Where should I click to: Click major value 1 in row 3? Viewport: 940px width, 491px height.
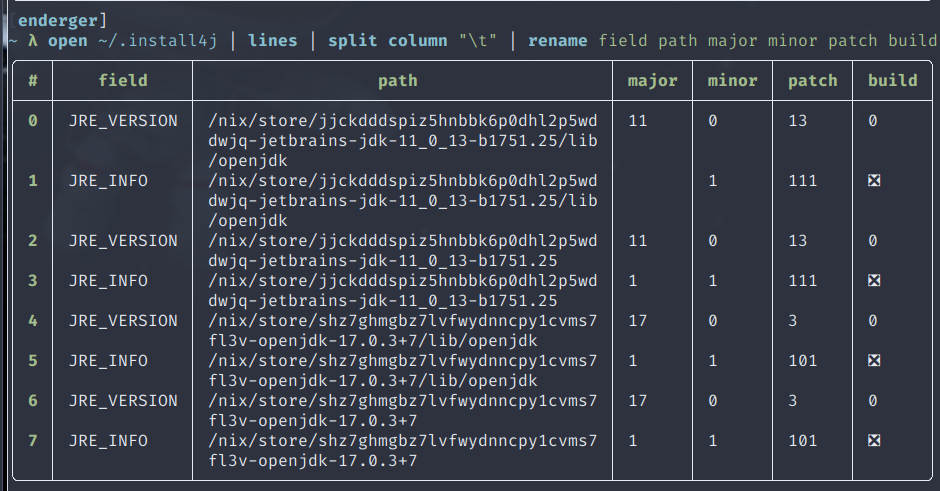coord(632,281)
